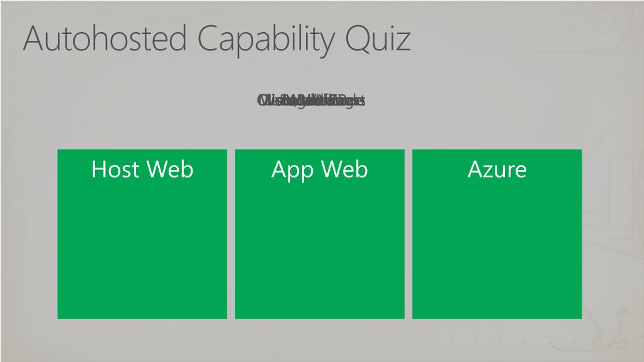Click the "App Web" tile heading text
This screenshot has height=362, width=644.
pos(320,170)
